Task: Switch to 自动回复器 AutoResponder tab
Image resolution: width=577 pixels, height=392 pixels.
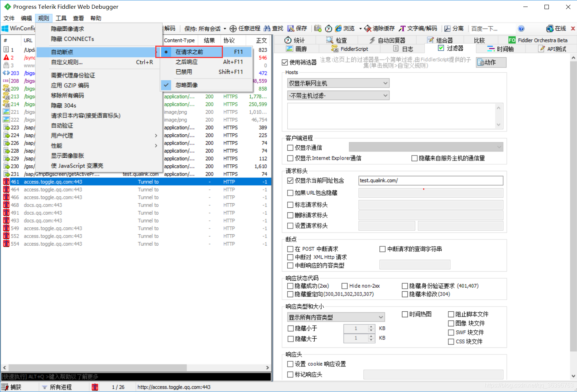Action: click(387, 40)
